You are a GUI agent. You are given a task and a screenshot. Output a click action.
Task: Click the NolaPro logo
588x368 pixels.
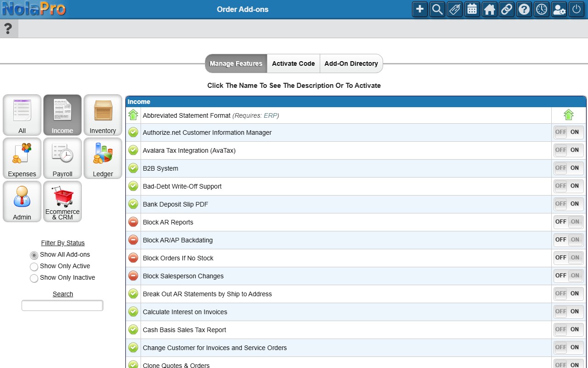(34, 9)
